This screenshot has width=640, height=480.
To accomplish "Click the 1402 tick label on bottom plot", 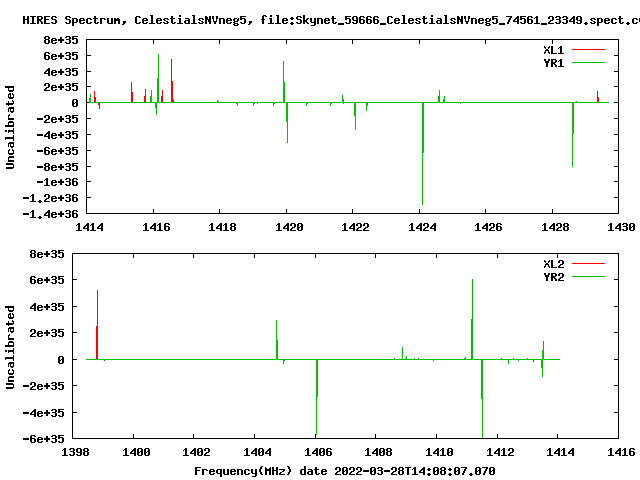I will pyautogui.click(x=196, y=452).
